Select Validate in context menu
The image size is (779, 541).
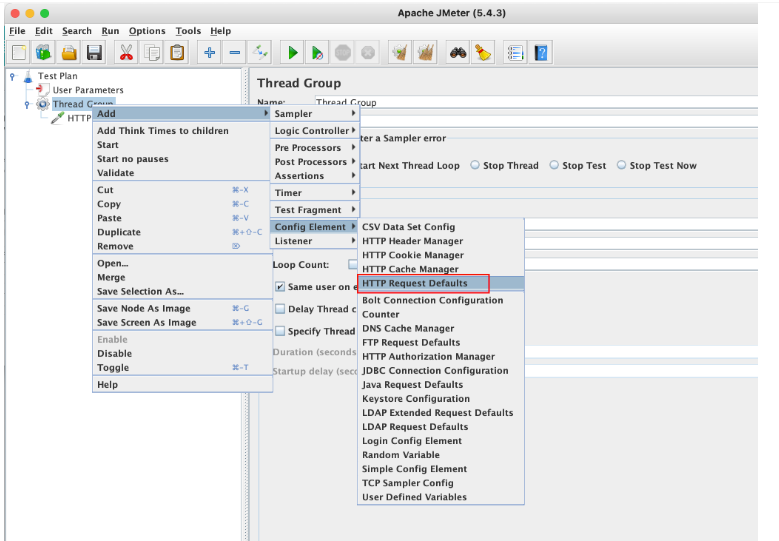click(x=181, y=173)
